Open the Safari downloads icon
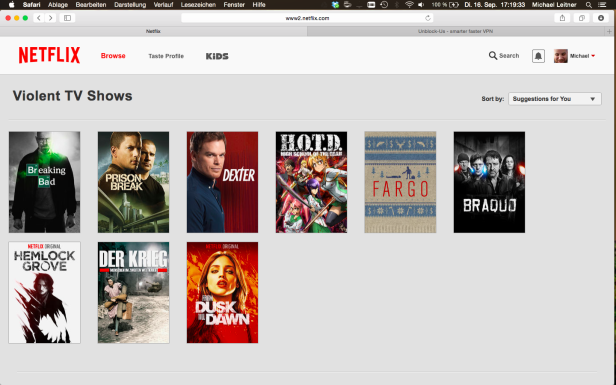The image size is (616, 385). click(601, 18)
